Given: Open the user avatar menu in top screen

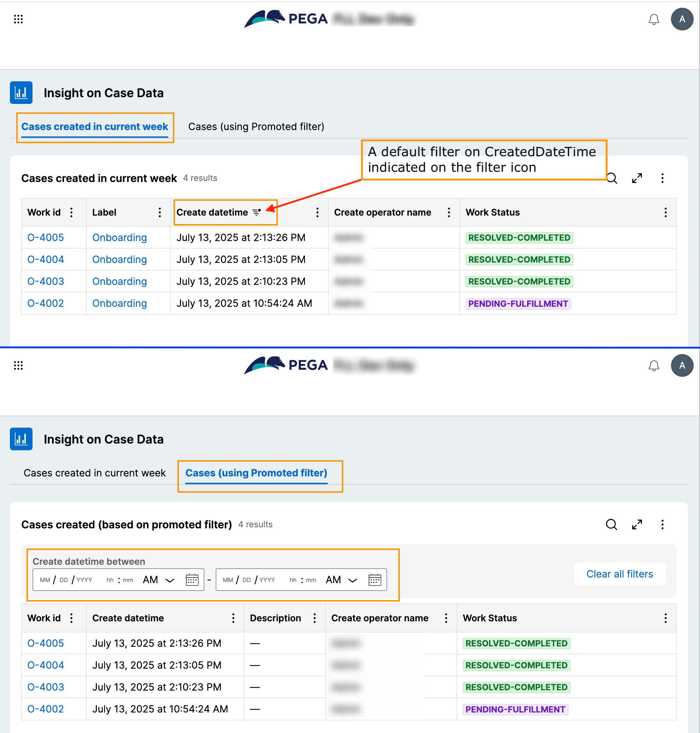Looking at the screenshot, I should point(682,19).
